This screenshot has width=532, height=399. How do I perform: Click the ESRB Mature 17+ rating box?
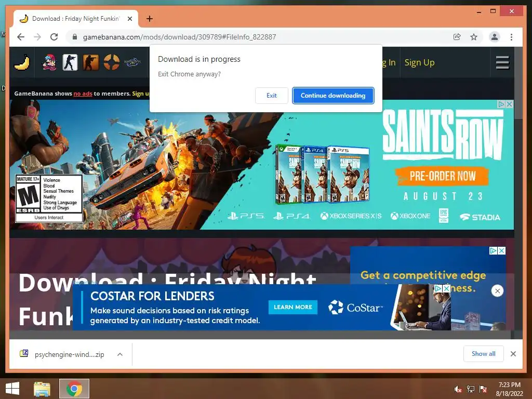[49, 198]
